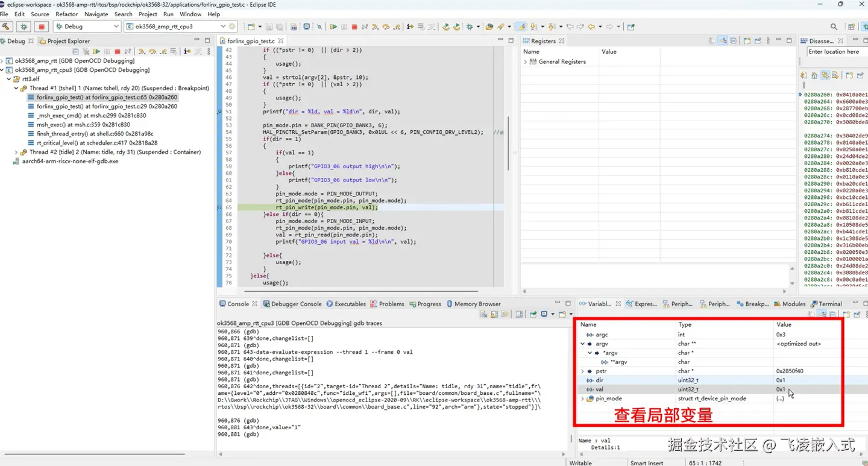This screenshot has height=466, width=868.
Task: Collapse the argv variable row
Action: point(582,344)
